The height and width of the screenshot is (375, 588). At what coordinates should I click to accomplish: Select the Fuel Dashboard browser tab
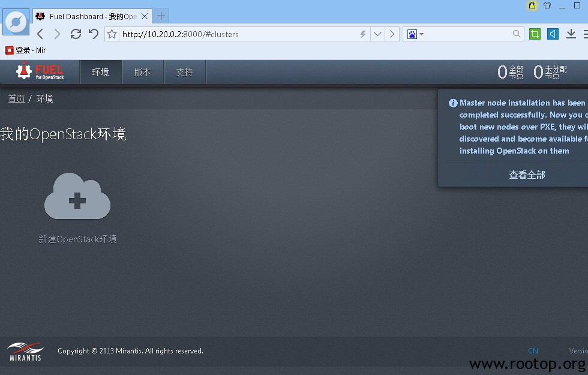coord(92,16)
